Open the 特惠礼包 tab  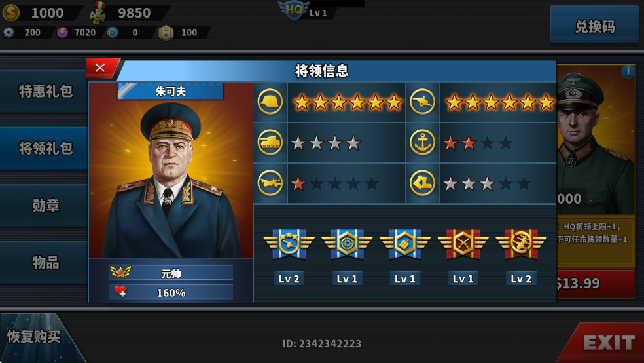[x=45, y=91]
